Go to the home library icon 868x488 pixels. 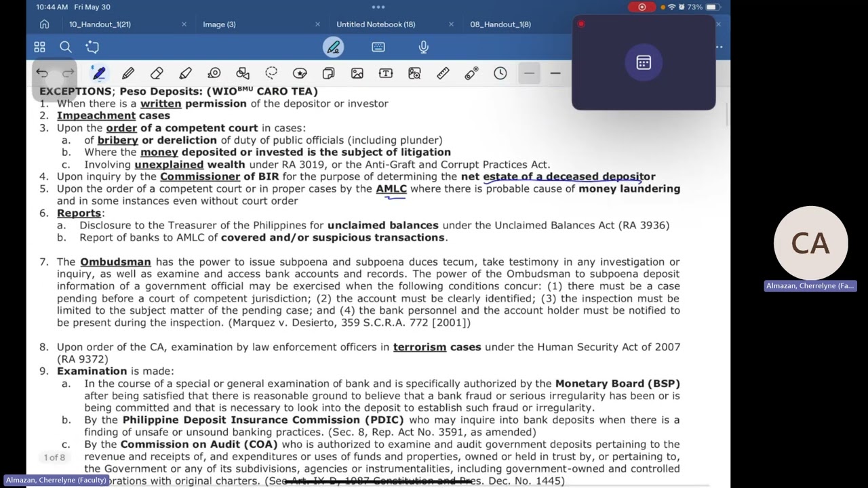[x=44, y=24]
